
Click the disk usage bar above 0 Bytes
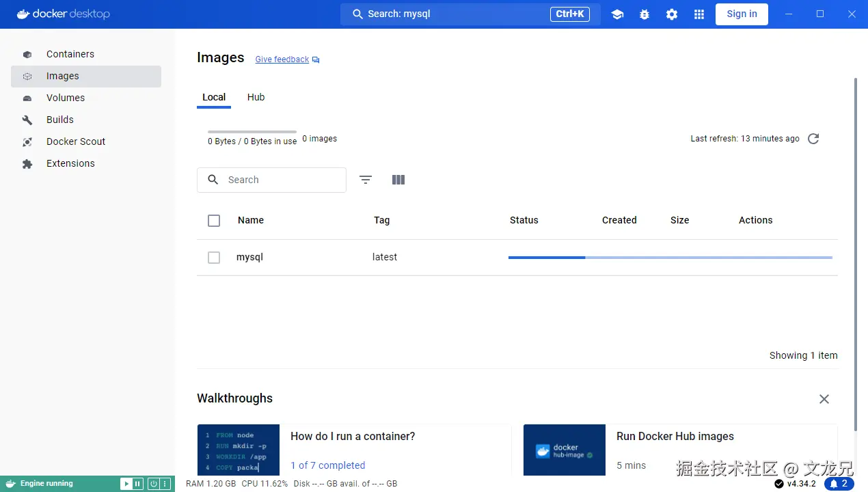click(252, 132)
